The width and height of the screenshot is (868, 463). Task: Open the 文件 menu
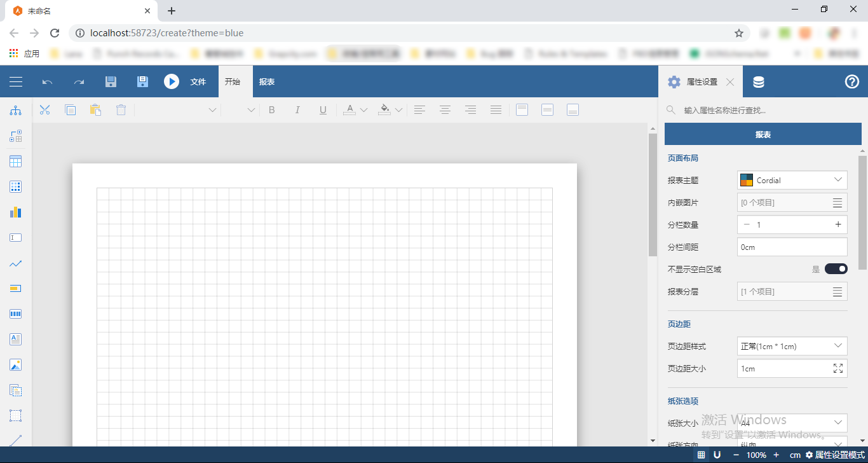click(198, 81)
